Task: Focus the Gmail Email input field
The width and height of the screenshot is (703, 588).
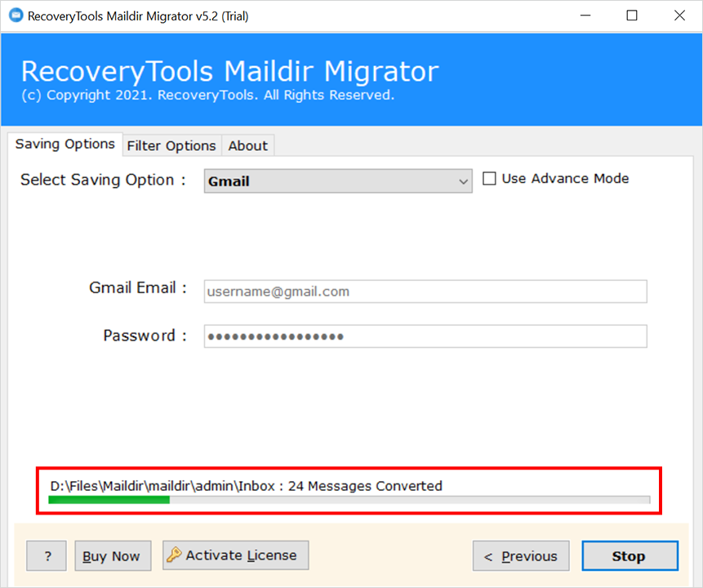Action: pos(425,292)
